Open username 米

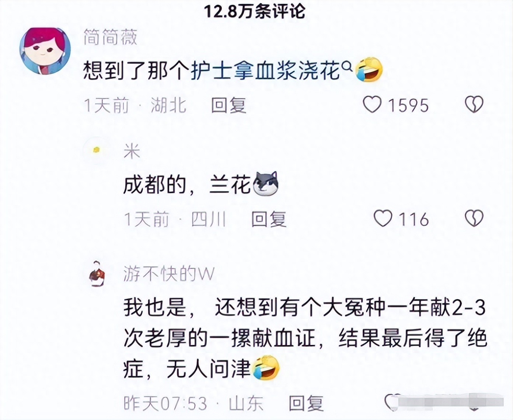tap(132, 151)
